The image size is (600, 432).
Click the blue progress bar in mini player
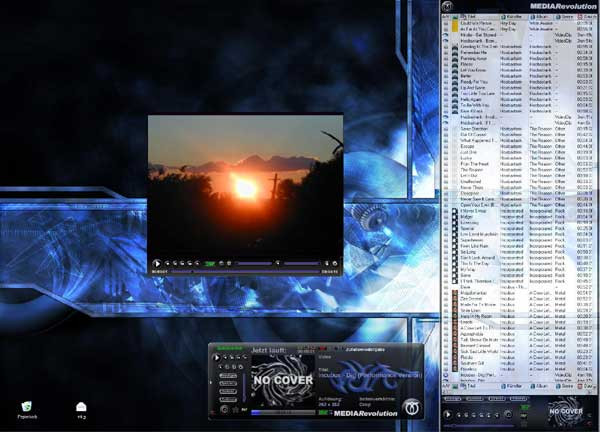point(283,412)
